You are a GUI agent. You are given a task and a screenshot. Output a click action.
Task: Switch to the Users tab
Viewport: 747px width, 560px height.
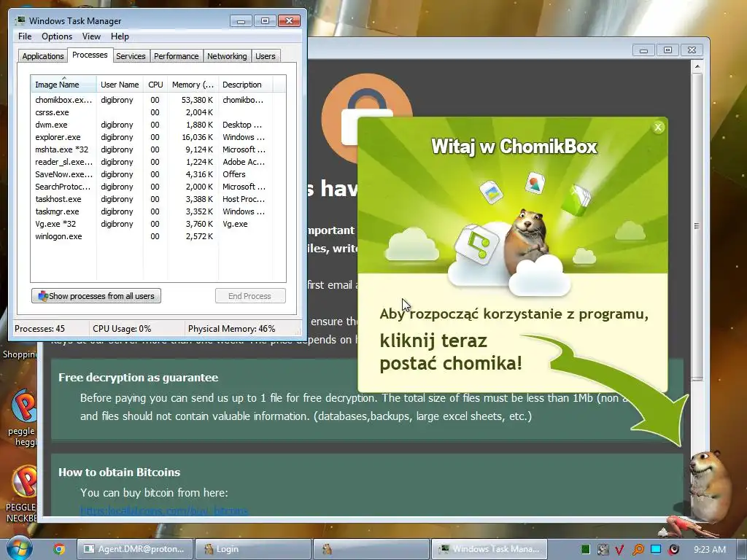point(266,56)
